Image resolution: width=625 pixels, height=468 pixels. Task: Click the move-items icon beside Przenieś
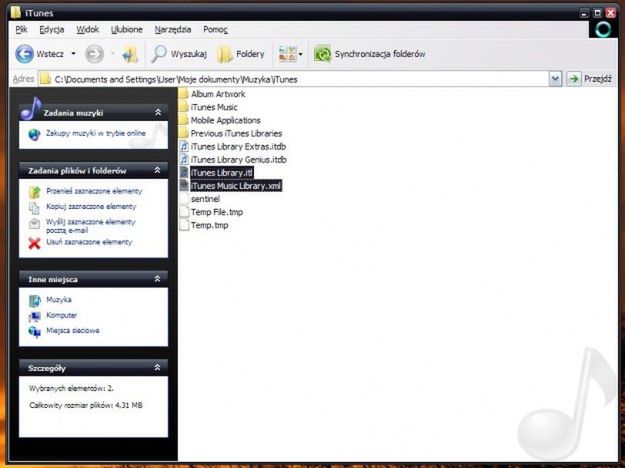click(34, 192)
